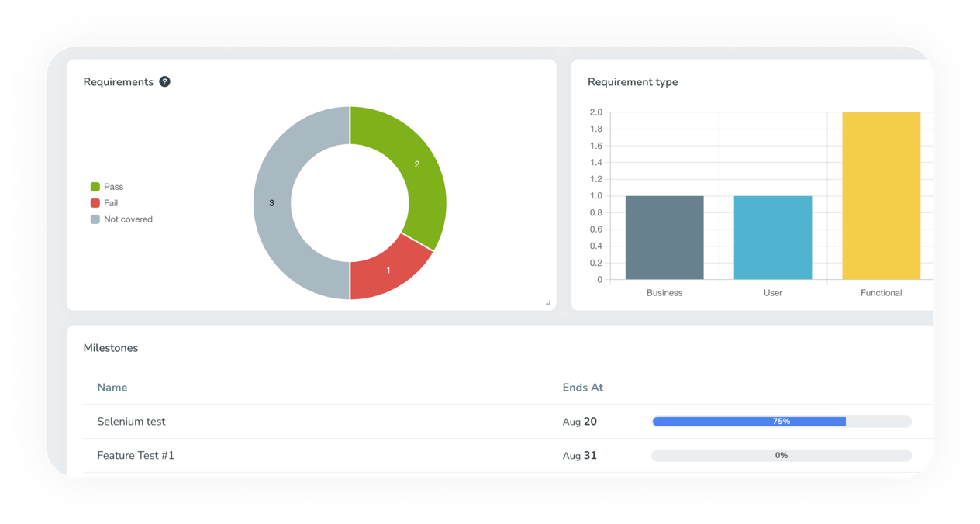This screenshot has width=980, height=524.
Task: Select the red Fail segment of the donut
Action: tap(388, 269)
